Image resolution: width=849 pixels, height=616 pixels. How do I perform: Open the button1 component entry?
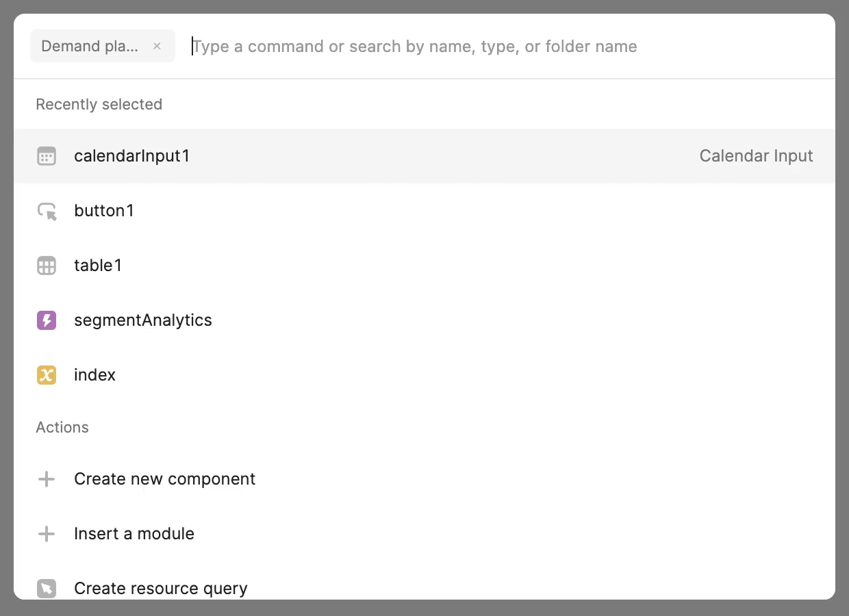(104, 211)
